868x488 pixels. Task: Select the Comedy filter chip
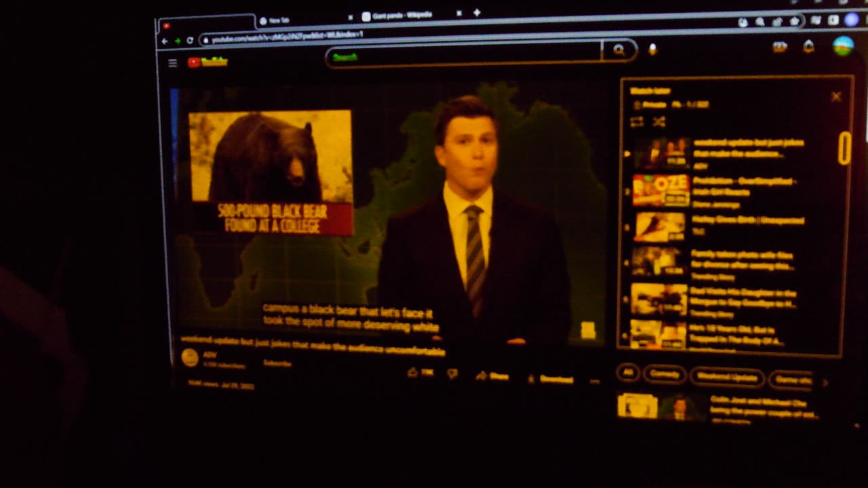pyautogui.click(x=664, y=374)
